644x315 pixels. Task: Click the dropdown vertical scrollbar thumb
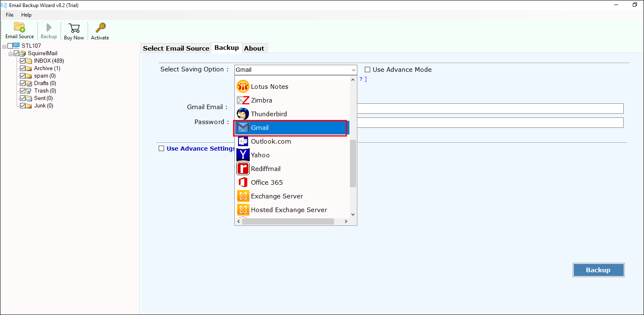[353, 163]
